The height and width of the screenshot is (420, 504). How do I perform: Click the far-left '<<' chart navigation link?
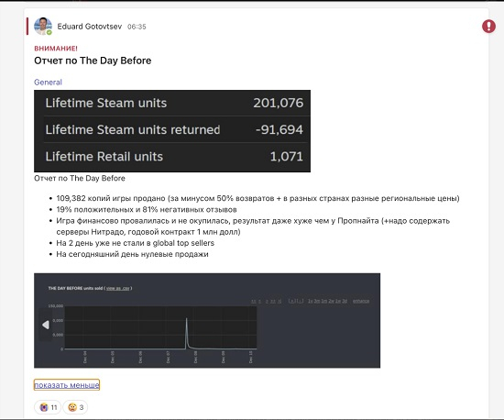click(254, 301)
